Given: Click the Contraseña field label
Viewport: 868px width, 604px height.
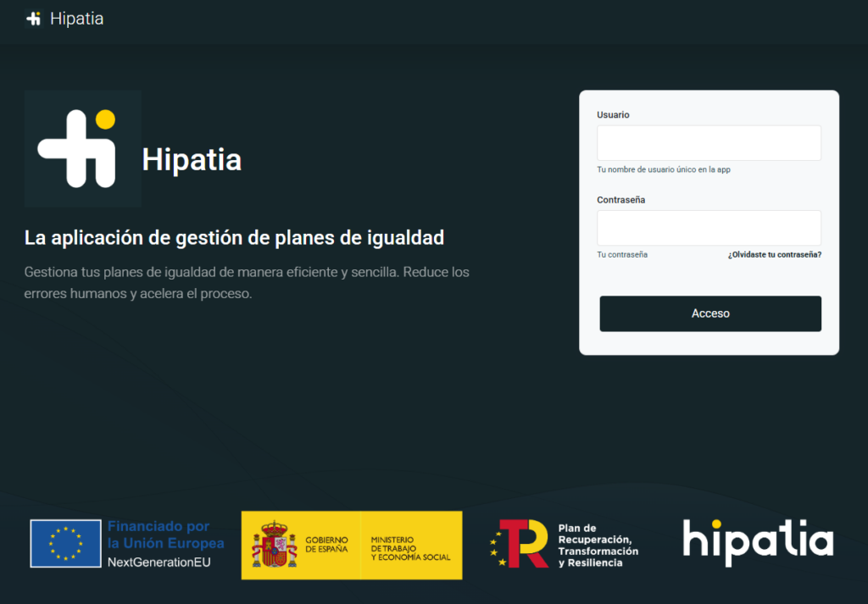Looking at the screenshot, I should coord(620,200).
